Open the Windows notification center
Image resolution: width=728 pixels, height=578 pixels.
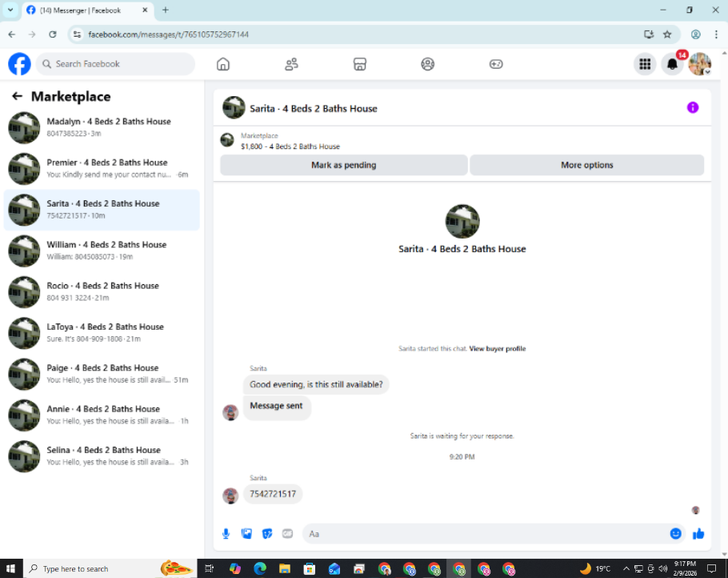coord(712,568)
